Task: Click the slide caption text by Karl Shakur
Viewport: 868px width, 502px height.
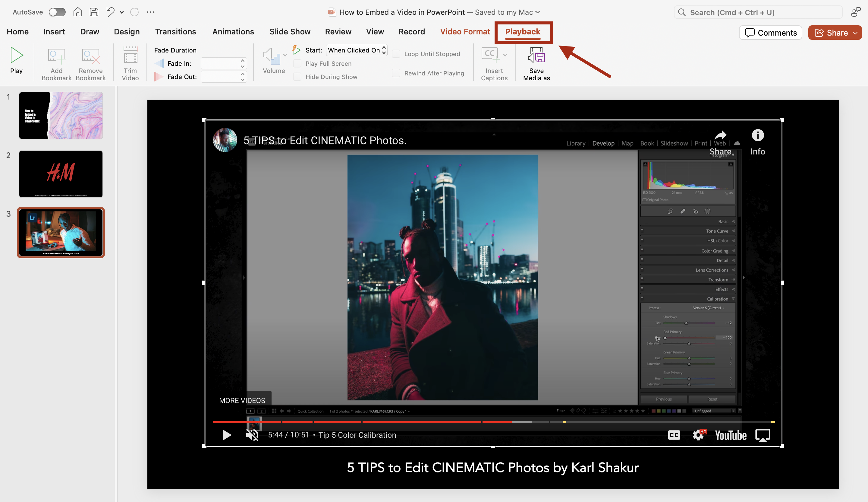Action: point(492,468)
